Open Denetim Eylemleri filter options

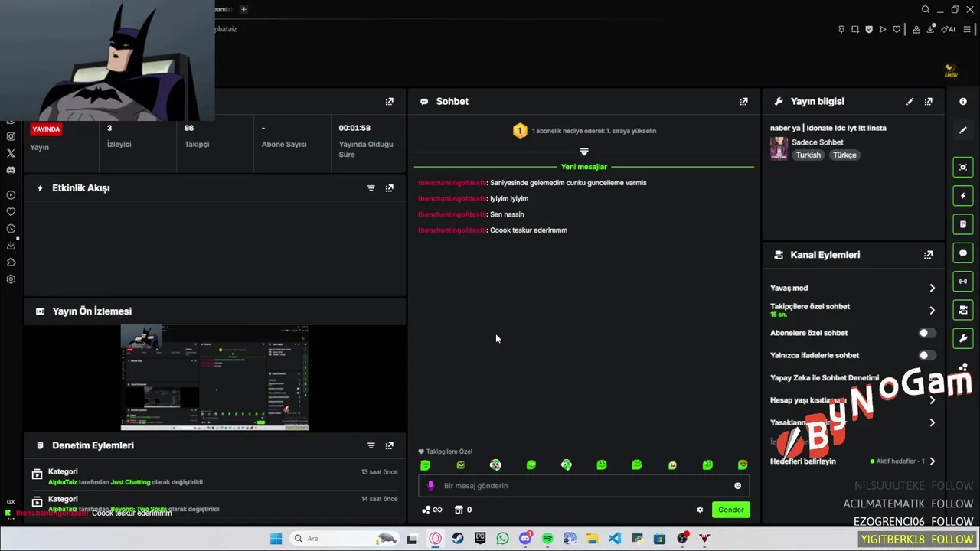tap(371, 445)
